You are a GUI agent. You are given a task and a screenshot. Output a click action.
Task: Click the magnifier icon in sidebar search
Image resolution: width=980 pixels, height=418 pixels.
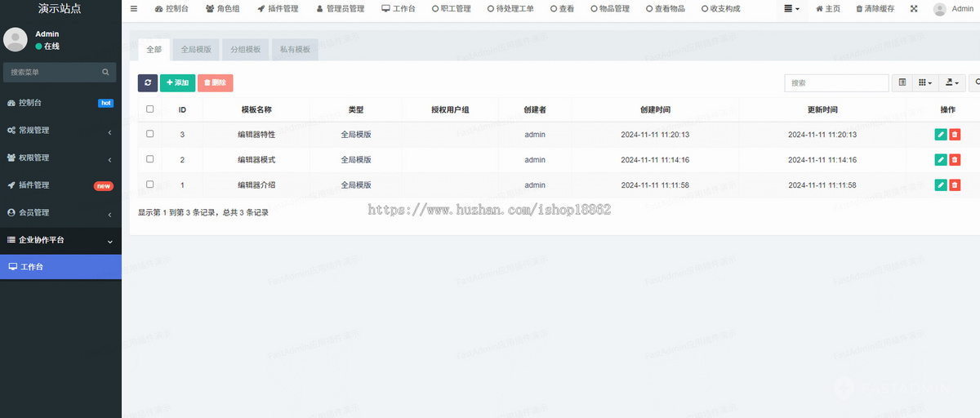pyautogui.click(x=105, y=72)
